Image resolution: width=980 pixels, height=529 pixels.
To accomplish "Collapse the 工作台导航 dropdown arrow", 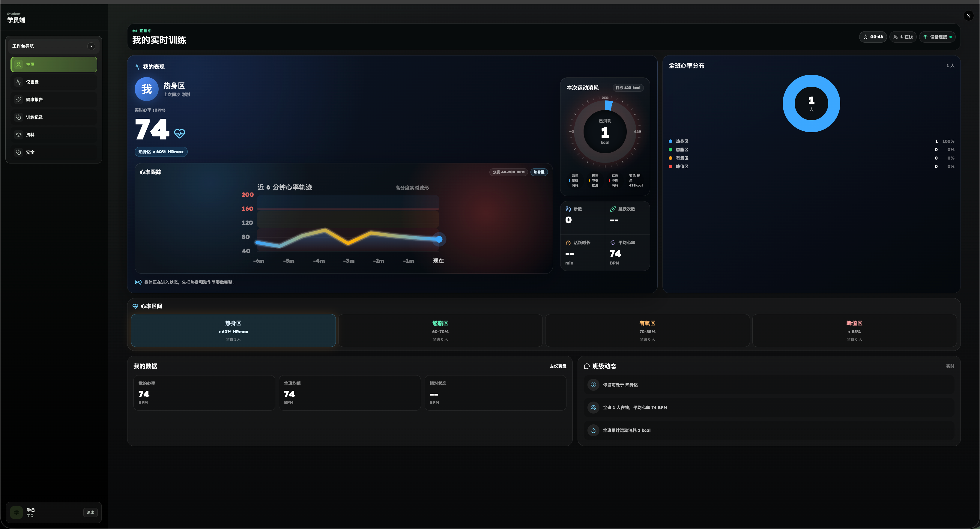I will [x=91, y=46].
